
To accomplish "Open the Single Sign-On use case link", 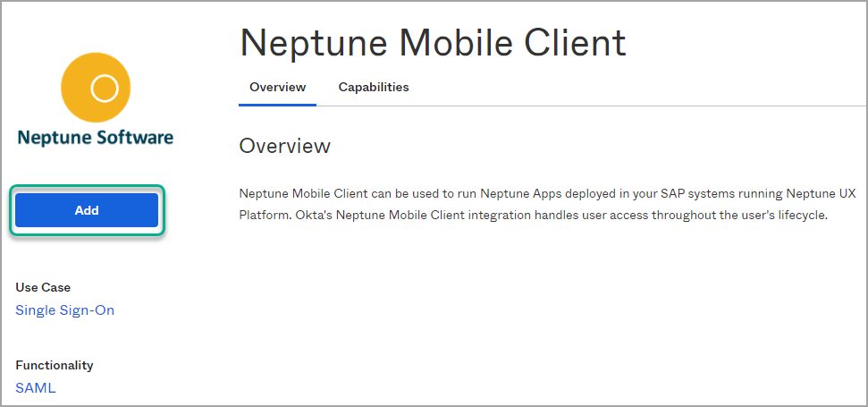I will click(x=64, y=310).
